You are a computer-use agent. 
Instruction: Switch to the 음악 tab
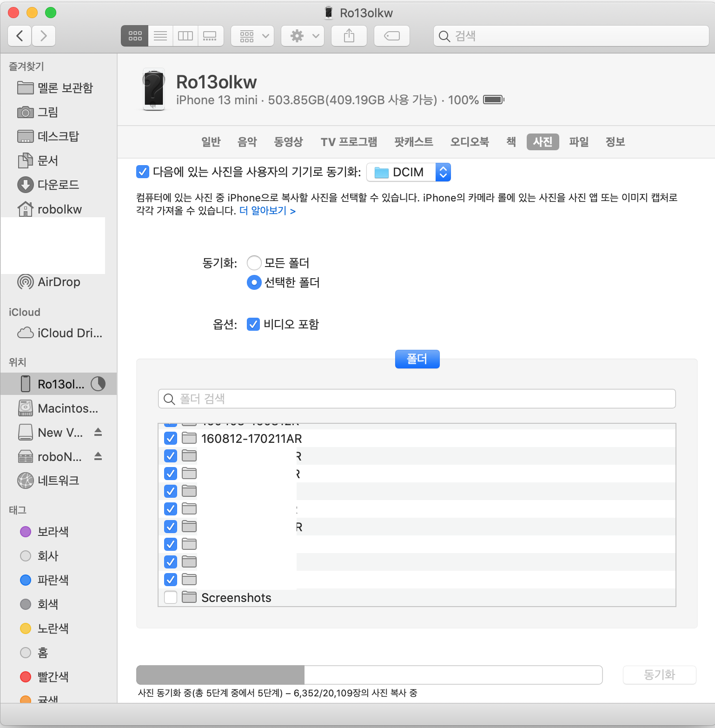[247, 142]
